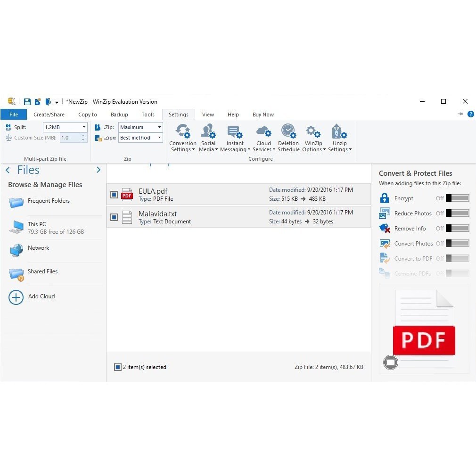This screenshot has width=476, height=476.
Task: Click the second quick access zip icon
Action: point(38,102)
